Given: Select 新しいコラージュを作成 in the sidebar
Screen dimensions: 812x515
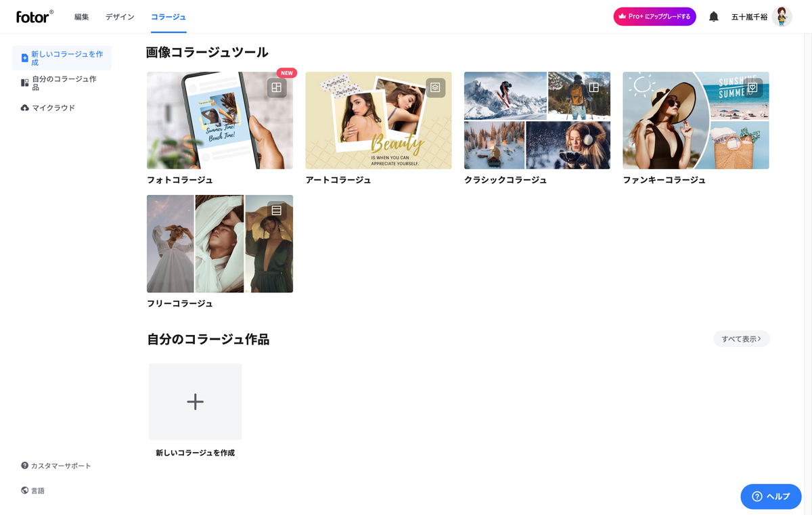Looking at the screenshot, I should (x=62, y=58).
